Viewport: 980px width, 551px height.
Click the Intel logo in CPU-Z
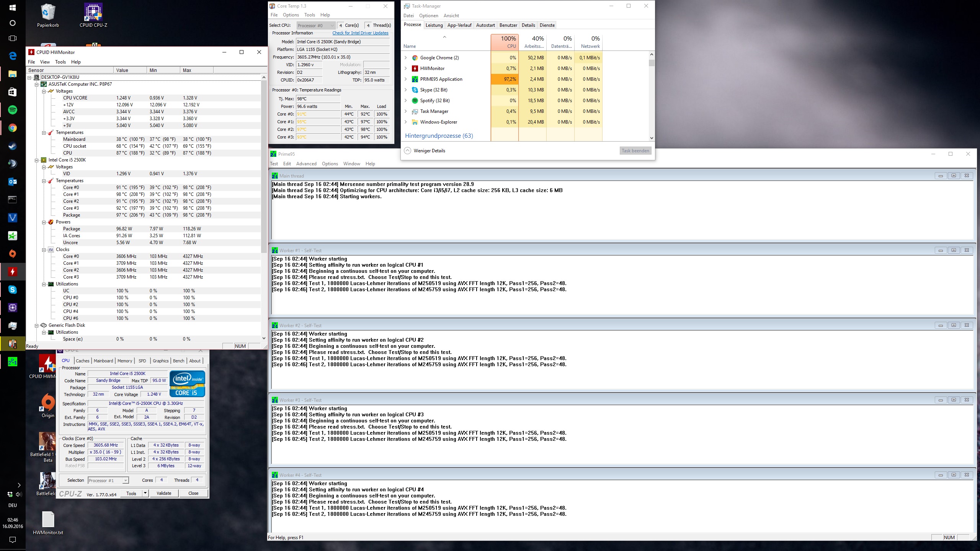(187, 383)
